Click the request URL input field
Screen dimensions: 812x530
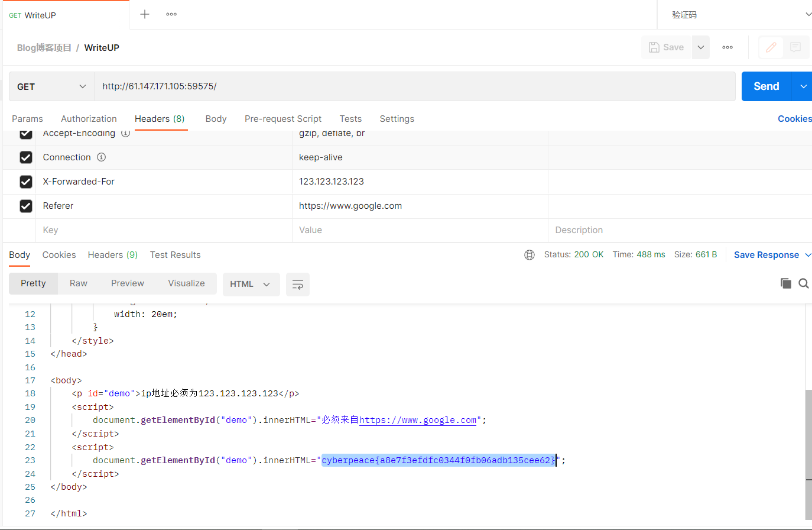(x=414, y=86)
